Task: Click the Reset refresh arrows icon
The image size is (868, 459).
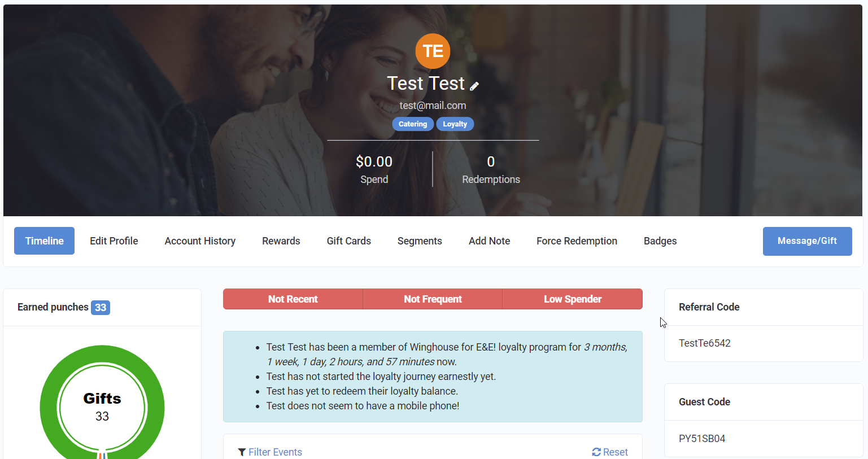Action: coord(596,452)
